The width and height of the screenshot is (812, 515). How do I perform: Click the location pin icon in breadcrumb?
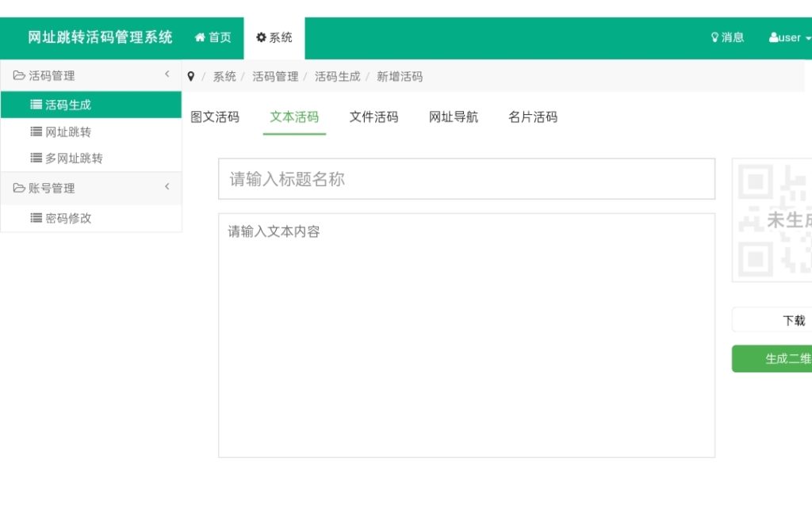(x=190, y=77)
